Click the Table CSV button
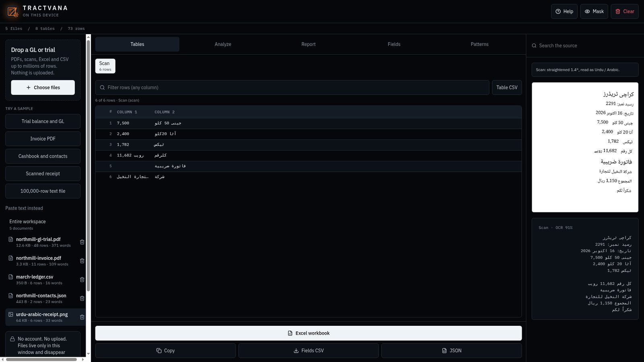 click(507, 87)
